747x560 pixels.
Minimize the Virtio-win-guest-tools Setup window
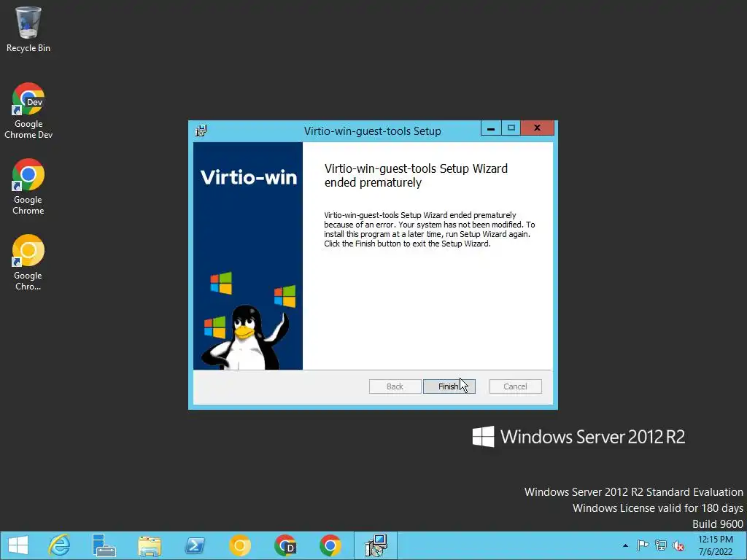(x=491, y=128)
